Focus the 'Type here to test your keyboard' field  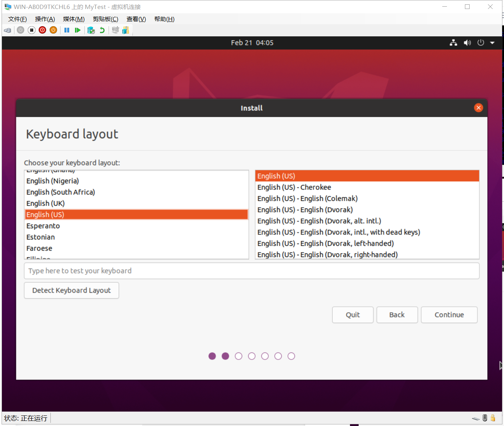pos(252,271)
